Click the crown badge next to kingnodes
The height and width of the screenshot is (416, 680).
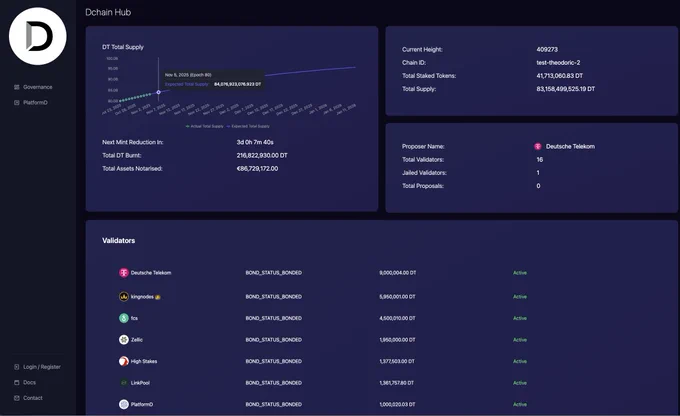point(158,297)
